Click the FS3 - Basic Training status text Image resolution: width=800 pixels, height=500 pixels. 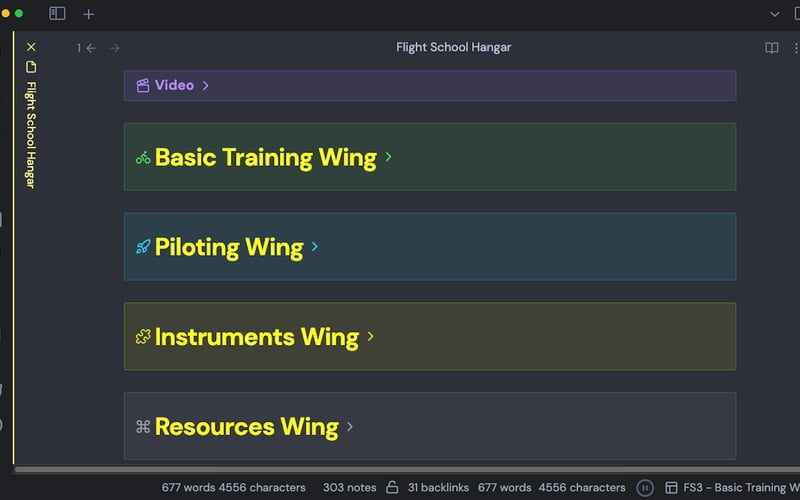741,488
